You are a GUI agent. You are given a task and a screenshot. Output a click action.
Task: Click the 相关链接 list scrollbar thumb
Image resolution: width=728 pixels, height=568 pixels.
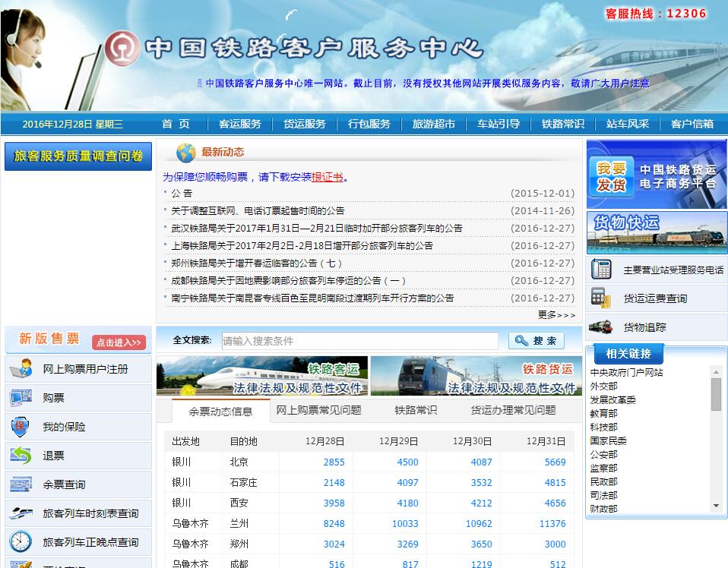click(x=716, y=394)
